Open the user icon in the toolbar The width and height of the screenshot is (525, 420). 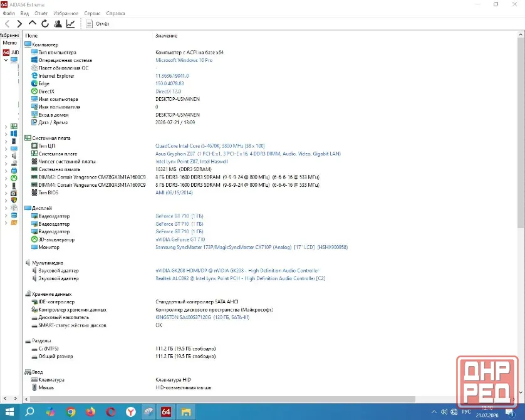click(x=58, y=23)
